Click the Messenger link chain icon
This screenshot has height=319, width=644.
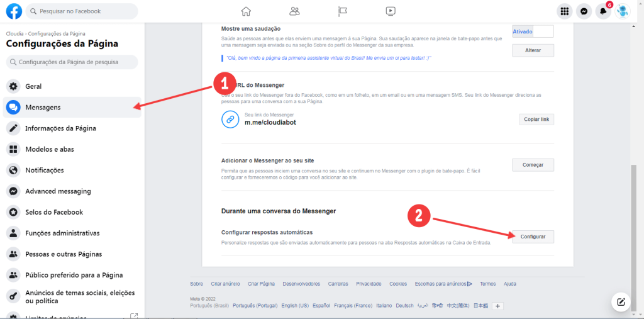tap(230, 119)
